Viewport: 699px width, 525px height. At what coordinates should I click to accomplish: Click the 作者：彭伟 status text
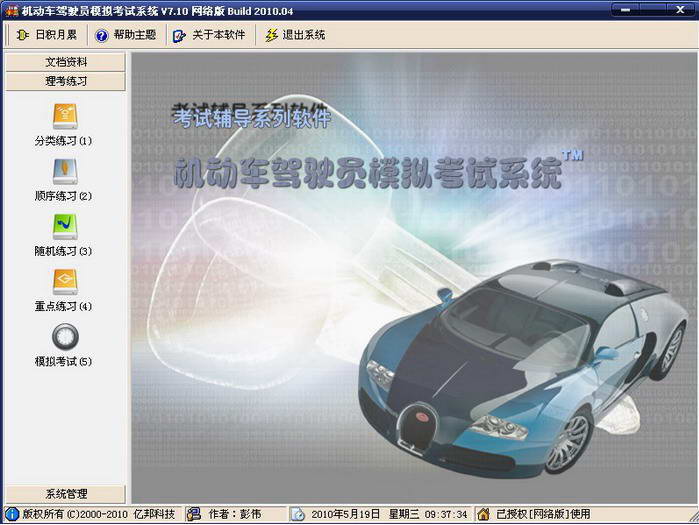[x=234, y=514]
